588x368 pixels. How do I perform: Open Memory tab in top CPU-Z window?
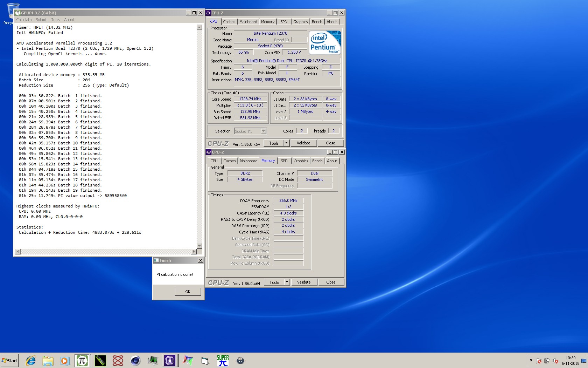click(268, 22)
